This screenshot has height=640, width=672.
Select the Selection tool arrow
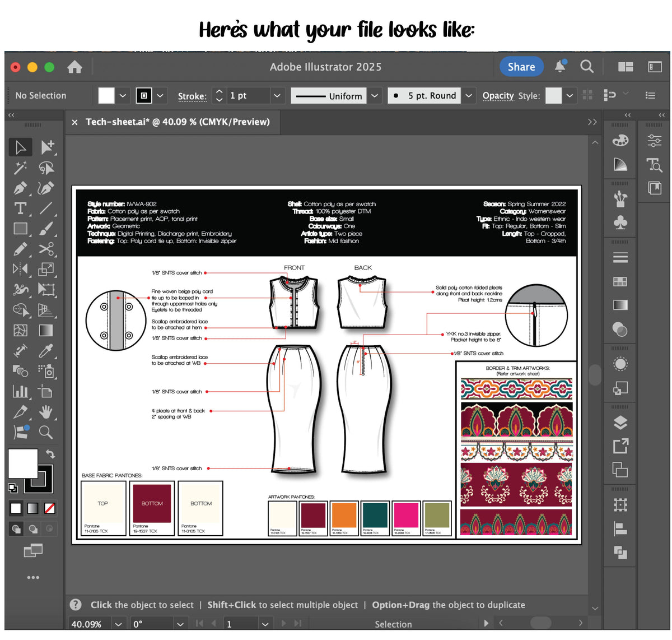(x=21, y=147)
